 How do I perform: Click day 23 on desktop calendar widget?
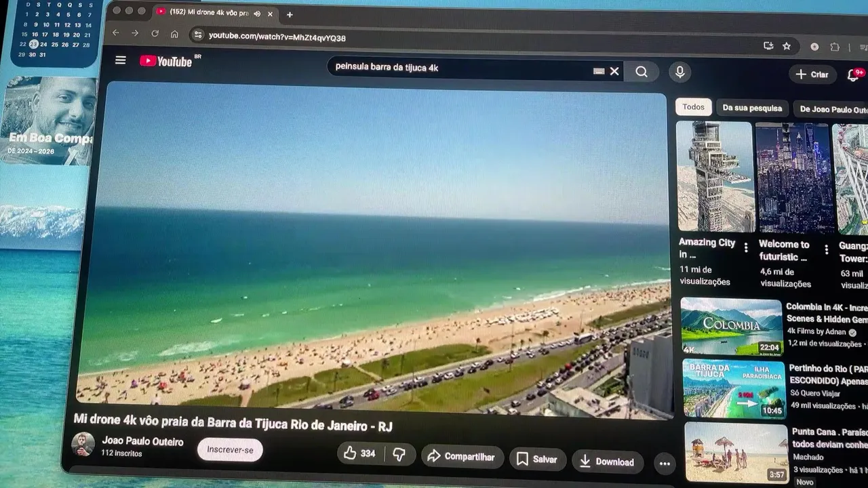[33, 44]
